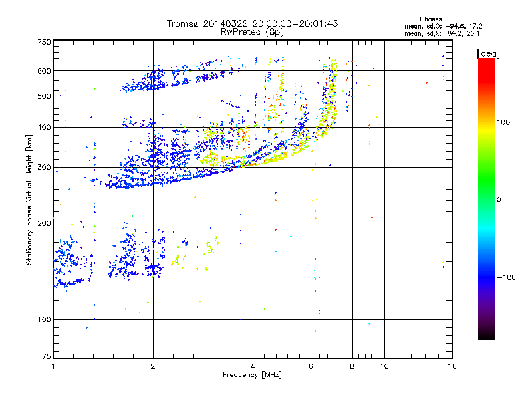The image size is (532, 399).
Task: Click the y-axis label '200'
Action: pyautogui.click(x=45, y=223)
